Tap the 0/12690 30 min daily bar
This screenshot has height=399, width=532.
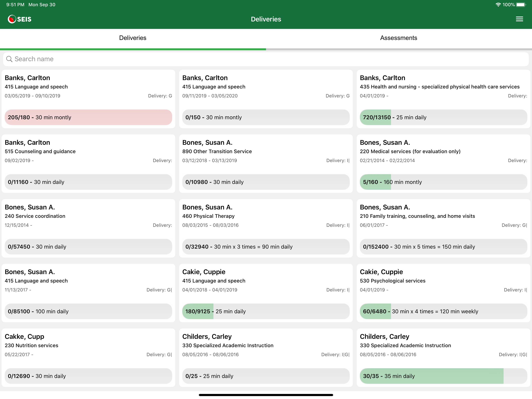coord(88,376)
